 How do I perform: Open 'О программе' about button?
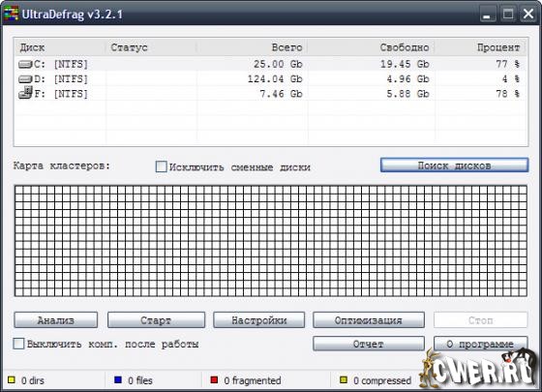pyautogui.click(x=480, y=344)
